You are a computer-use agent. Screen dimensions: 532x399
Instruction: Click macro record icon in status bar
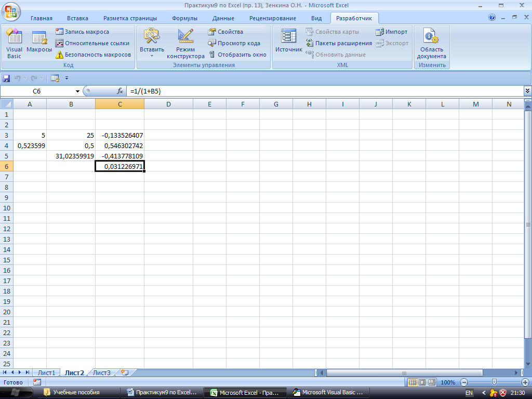tap(37, 382)
